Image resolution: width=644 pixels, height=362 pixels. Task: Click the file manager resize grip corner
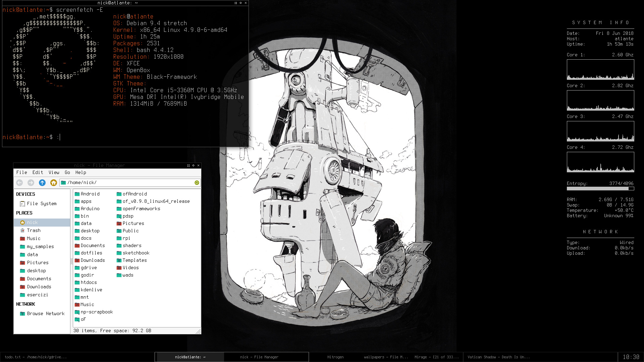tap(199, 331)
